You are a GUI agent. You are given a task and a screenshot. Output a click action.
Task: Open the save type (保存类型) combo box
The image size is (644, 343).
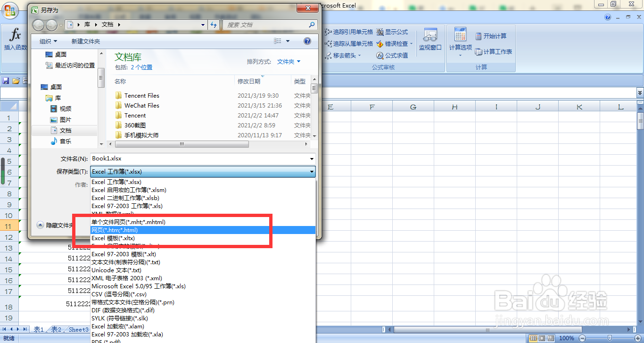pos(203,172)
